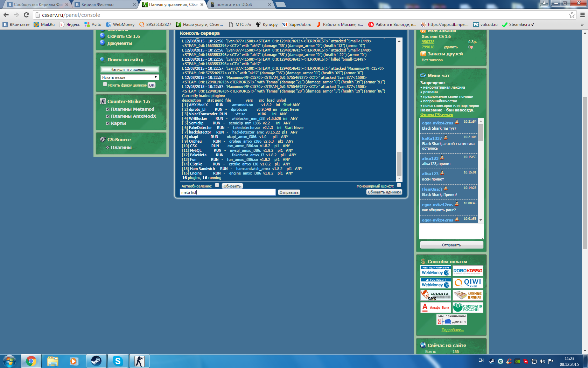The width and height of the screenshot is (588, 368).
Task: Open the Плагины AmxModX menu item
Action: pos(133,116)
